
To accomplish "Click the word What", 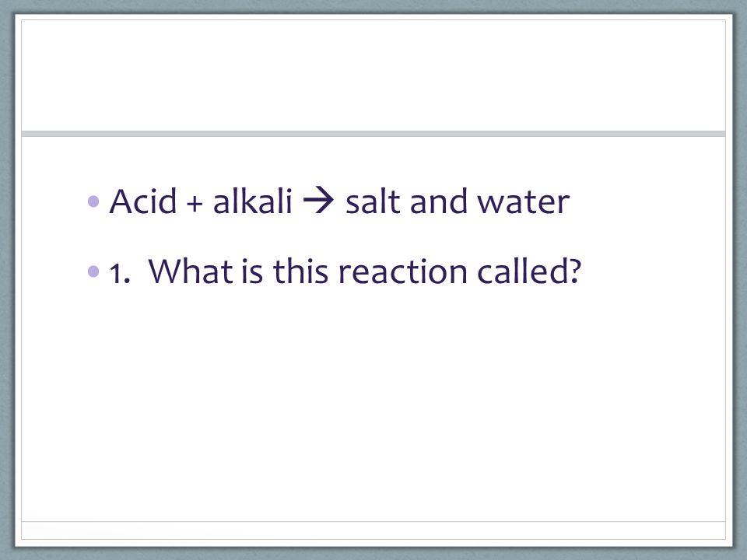I will pyautogui.click(x=191, y=271).
